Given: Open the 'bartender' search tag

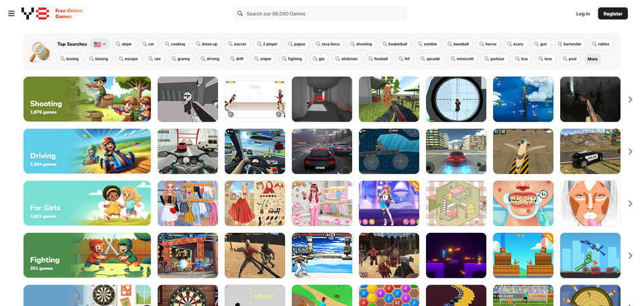Looking at the screenshot, I should [x=570, y=44].
